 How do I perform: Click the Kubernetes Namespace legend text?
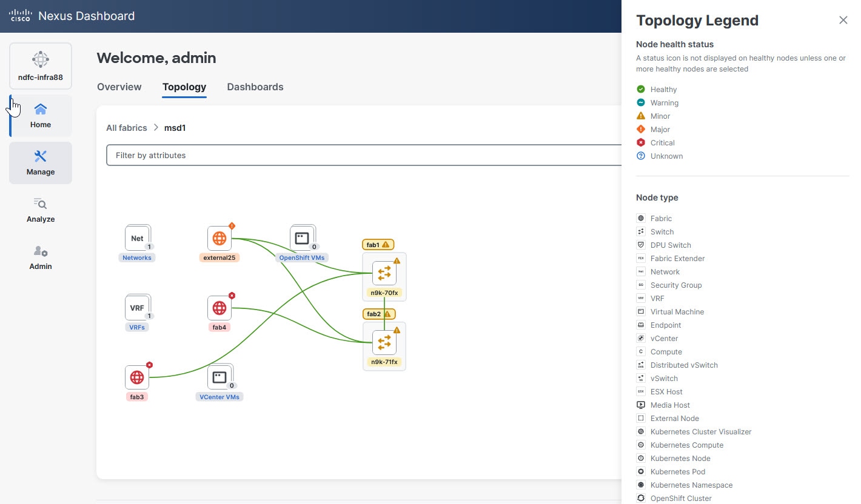[x=692, y=485]
